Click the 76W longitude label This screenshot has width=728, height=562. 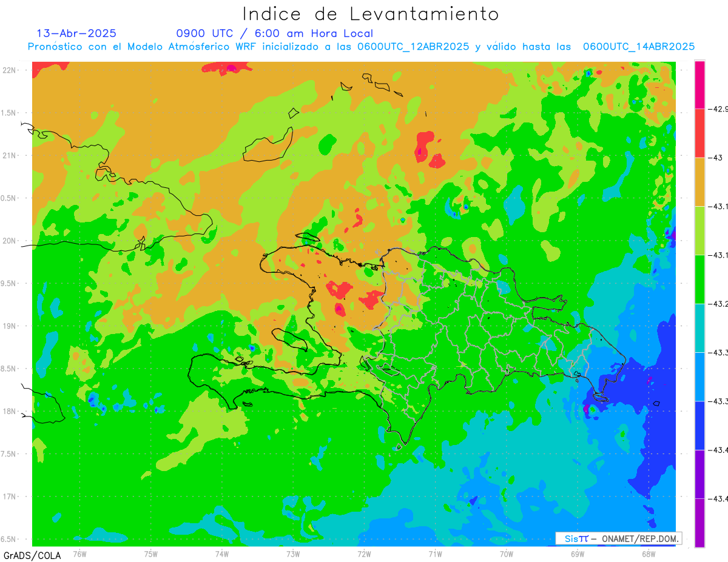pos(79,554)
